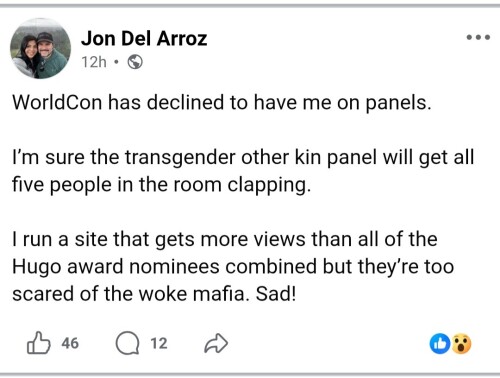Click the 12 comments count

click(159, 343)
